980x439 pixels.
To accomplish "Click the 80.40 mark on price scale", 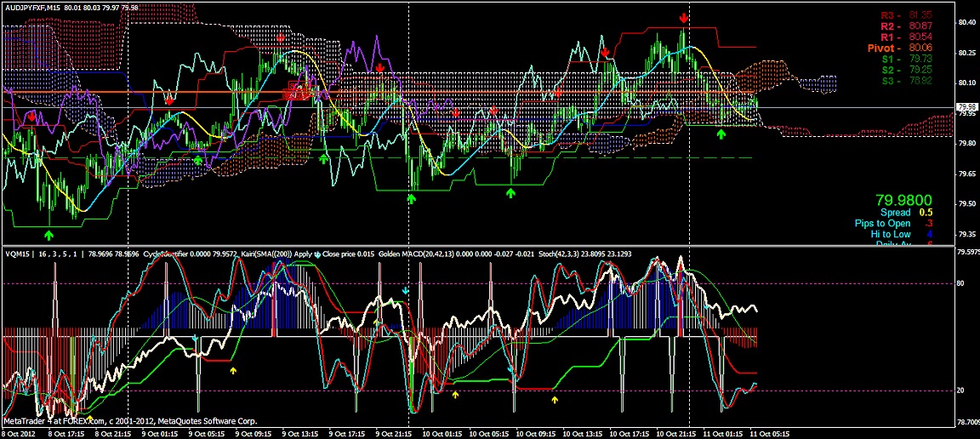I will tap(966, 23).
